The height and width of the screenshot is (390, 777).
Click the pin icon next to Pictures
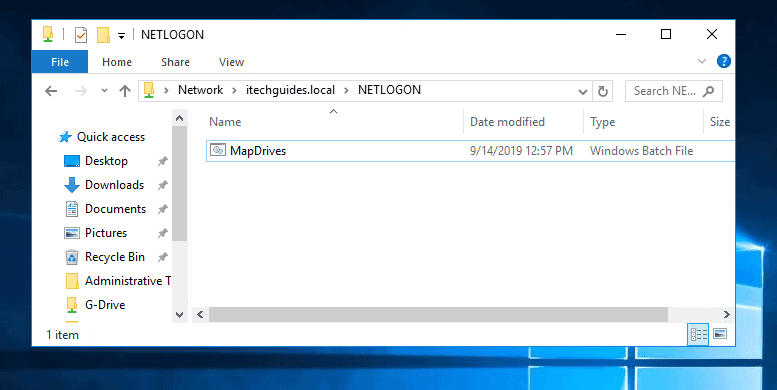point(163,233)
